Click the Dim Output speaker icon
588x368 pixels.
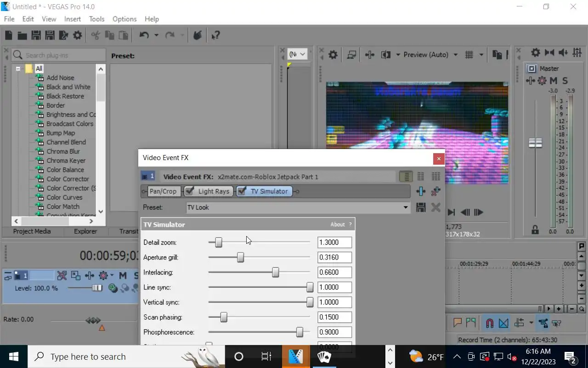563,53
